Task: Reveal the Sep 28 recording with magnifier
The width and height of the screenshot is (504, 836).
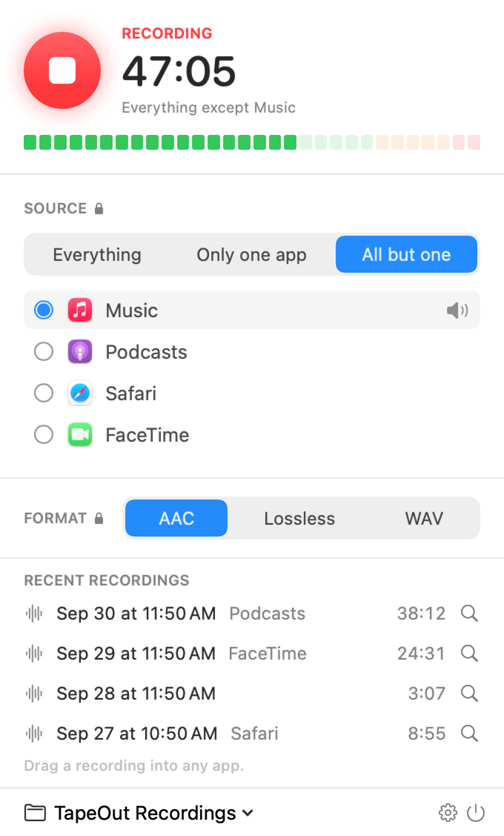Action: click(x=469, y=693)
